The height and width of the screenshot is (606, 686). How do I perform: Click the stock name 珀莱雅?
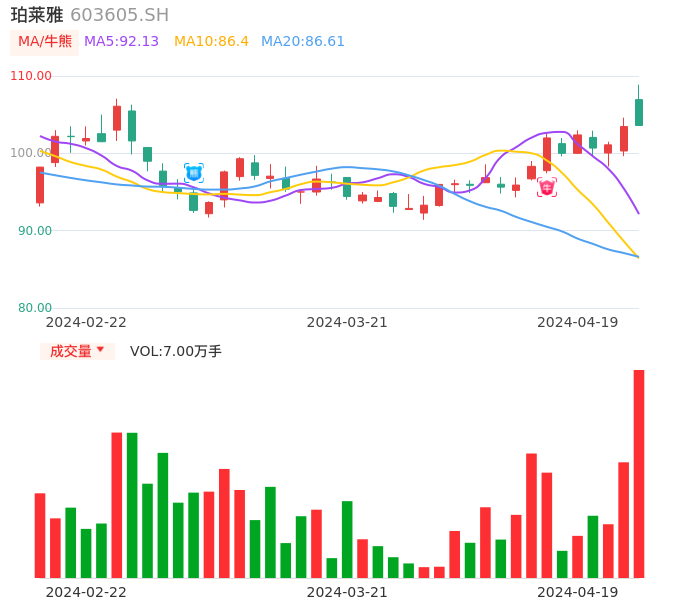coord(37,15)
